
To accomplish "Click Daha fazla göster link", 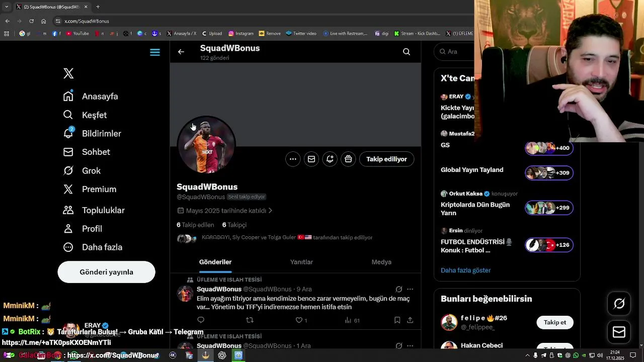I will pyautogui.click(x=465, y=270).
